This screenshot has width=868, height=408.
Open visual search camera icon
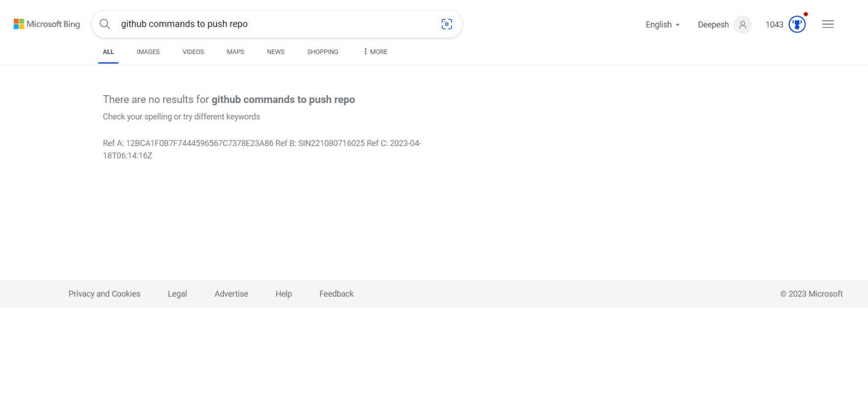point(447,24)
